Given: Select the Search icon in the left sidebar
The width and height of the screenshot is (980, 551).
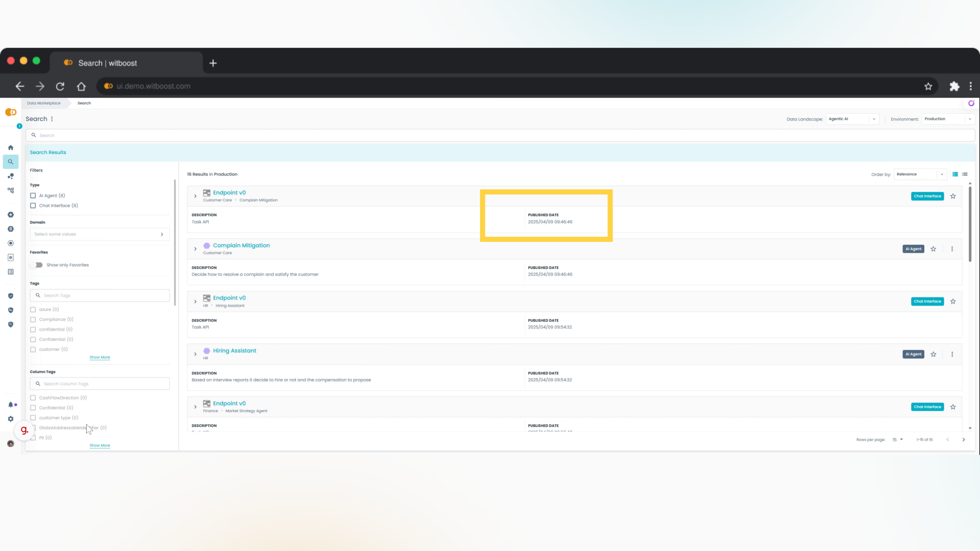Looking at the screenshot, I should 10,162.
